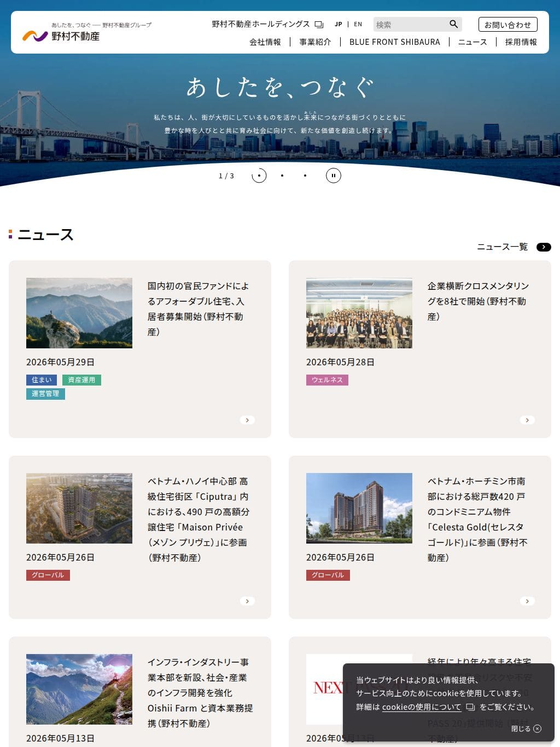Click the arrow next to ニュース一覧

[544, 247]
